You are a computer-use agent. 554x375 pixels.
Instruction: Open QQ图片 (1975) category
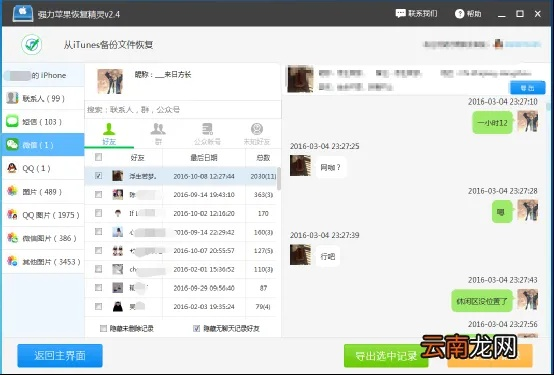[x=43, y=215]
